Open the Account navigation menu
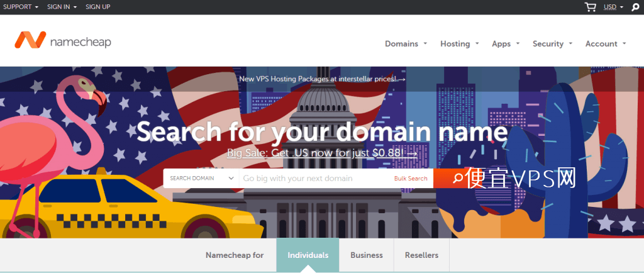This screenshot has height=278, width=644. (x=606, y=43)
